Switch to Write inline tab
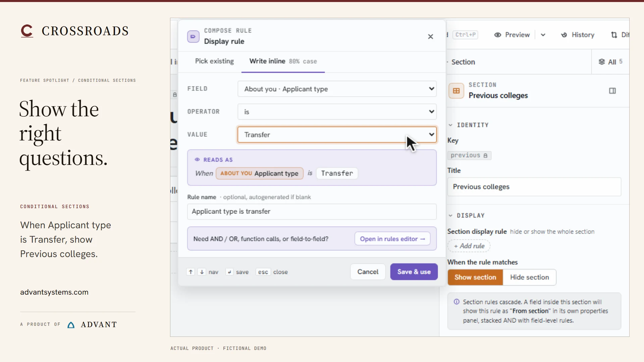644x362 pixels. click(283, 61)
